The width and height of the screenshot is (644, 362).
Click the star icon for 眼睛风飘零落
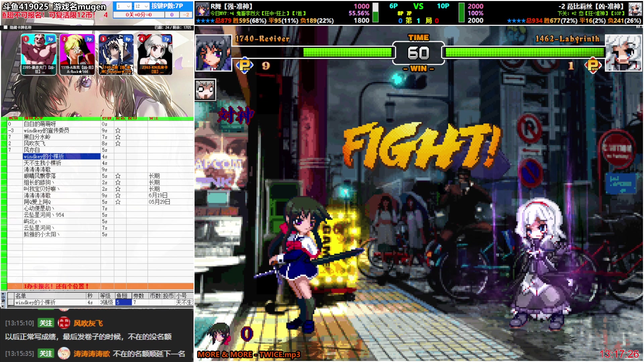[x=118, y=176]
